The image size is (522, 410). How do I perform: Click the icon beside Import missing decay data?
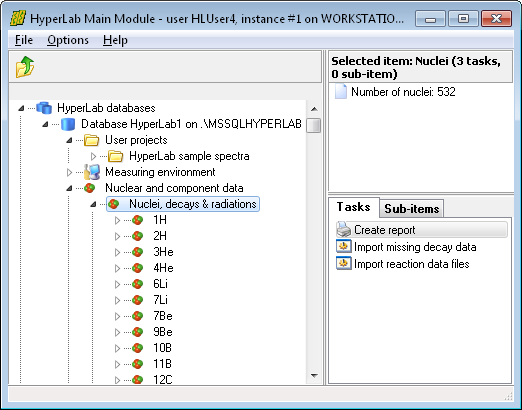pos(344,247)
